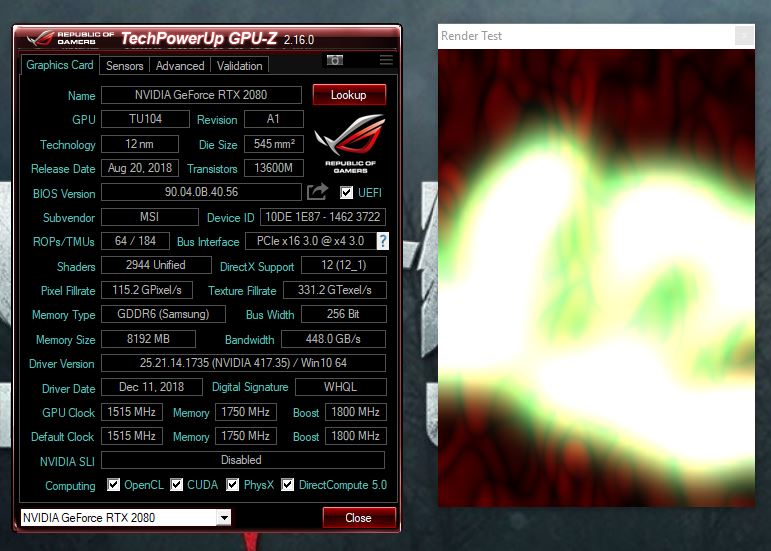771x551 pixels.
Task: Click the Texture Fillrate value 331.2 GTexel/s
Action: [335, 290]
